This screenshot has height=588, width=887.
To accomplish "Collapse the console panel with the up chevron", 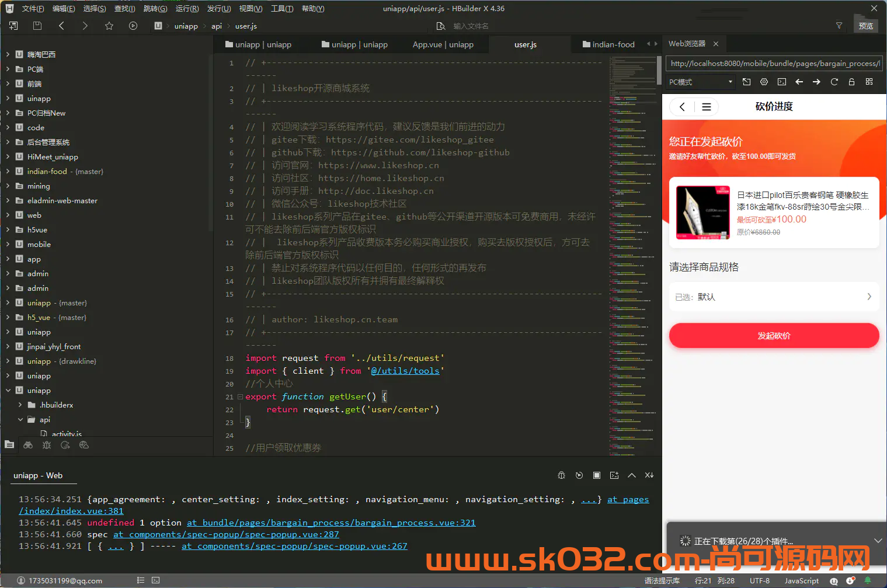I will pos(631,475).
